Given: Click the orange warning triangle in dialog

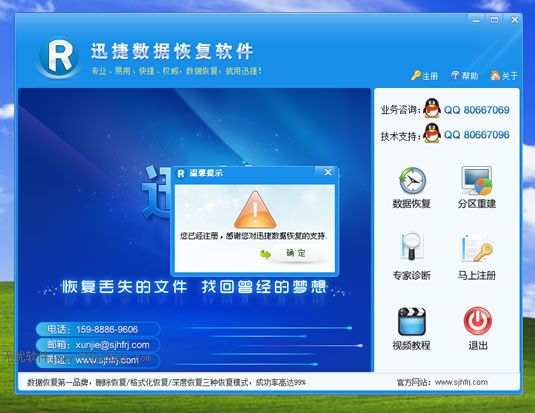Looking at the screenshot, I should tap(255, 210).
